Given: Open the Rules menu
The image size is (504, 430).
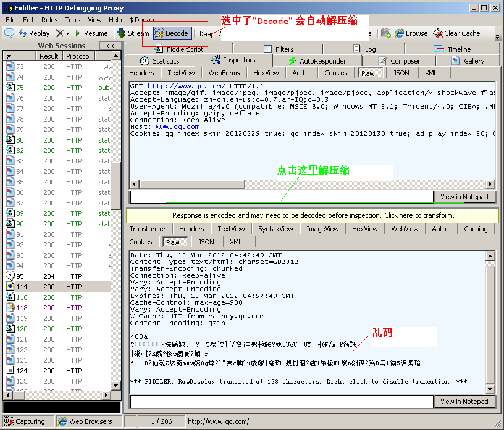Looking at the screenshot, I should pos(49,20).
